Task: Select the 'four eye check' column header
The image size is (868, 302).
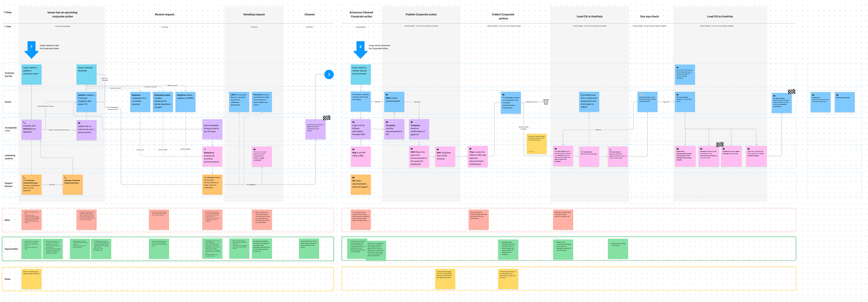Action: pos(649,16)
